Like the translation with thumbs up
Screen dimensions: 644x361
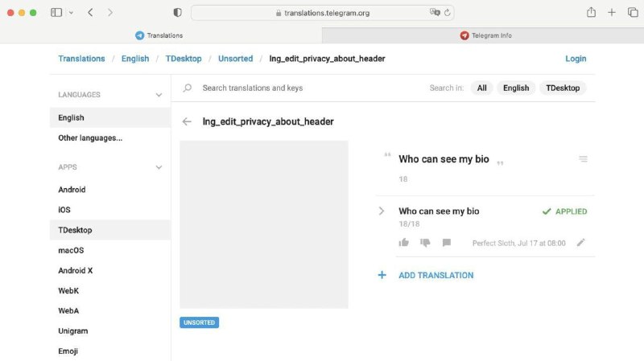pos(404,243)
